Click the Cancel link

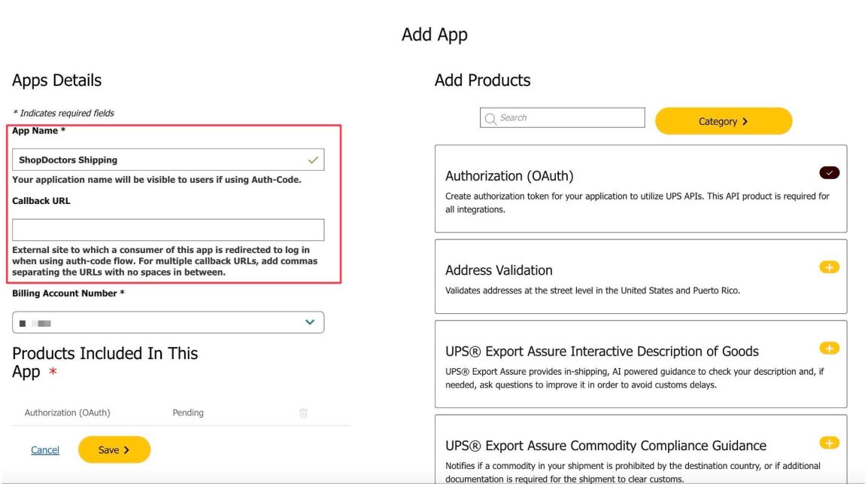click(45, 450)
